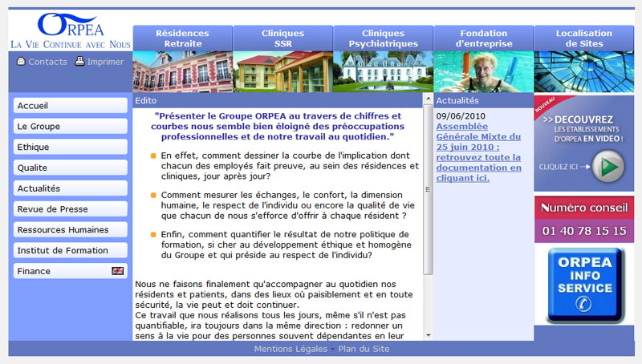Screen dimensions: 642x364
Task: Open the Plan du Site footer link
Action: [364, 349]
